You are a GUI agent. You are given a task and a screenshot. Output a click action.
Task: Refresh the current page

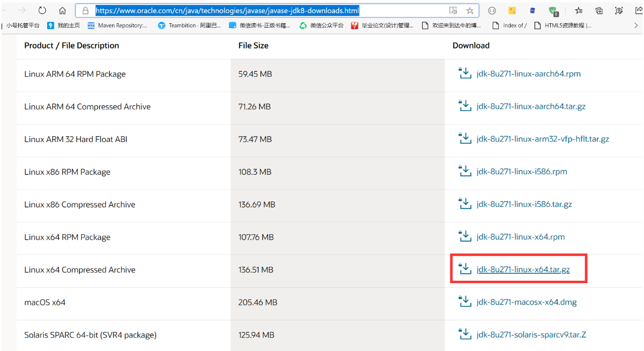point(42,10)
